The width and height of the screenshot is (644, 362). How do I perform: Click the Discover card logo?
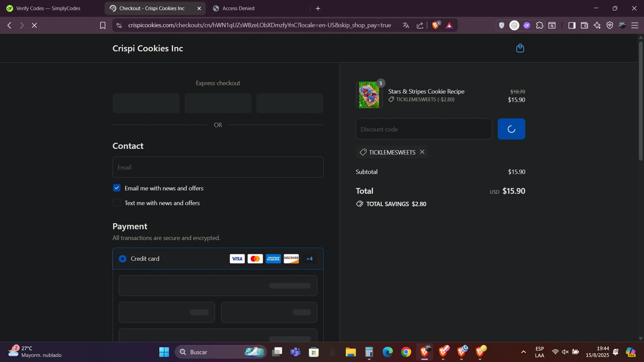[x=291, y=259]
